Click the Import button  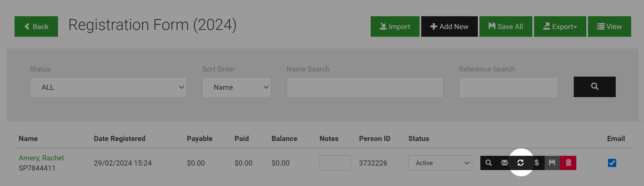395,26
